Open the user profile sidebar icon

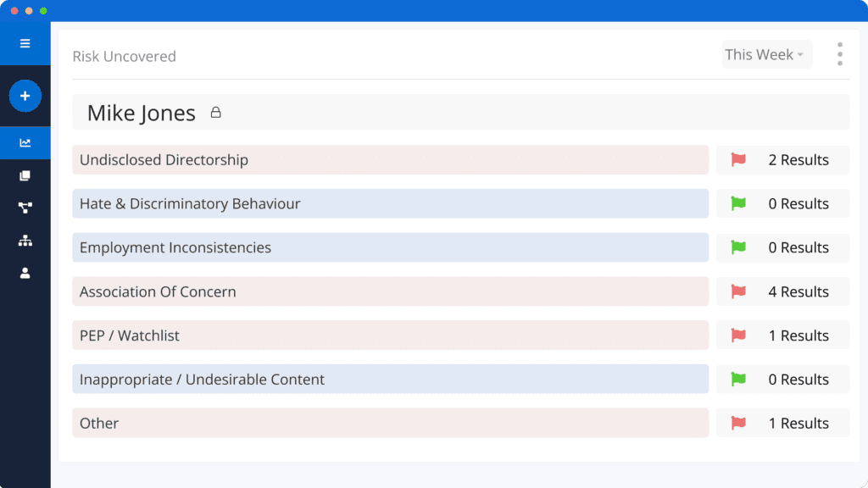click(25, 274)
